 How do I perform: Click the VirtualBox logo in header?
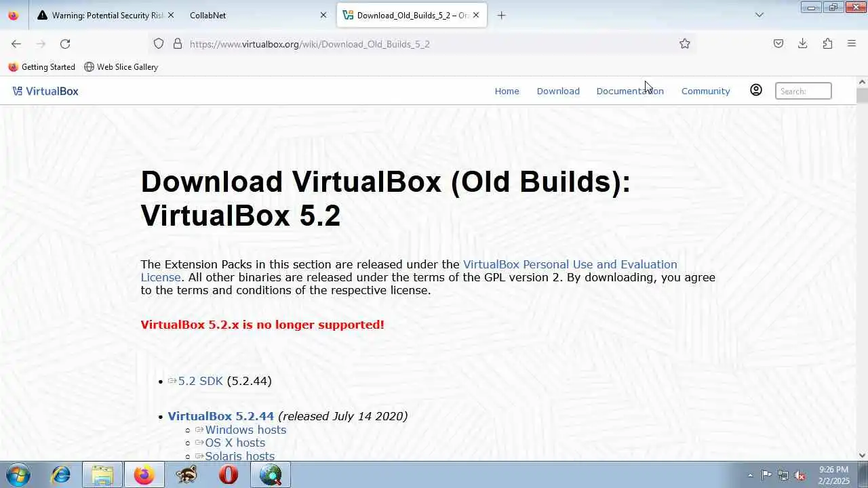pos(45,91)
